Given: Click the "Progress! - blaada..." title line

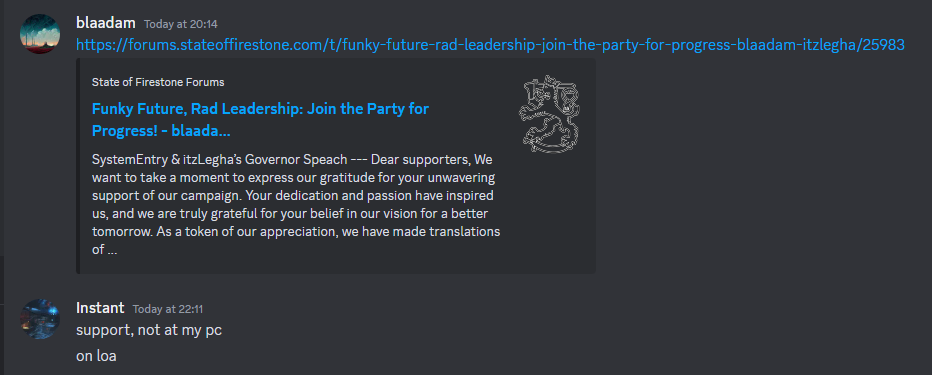Looking at the screenshot, I should tap(161, 131).
